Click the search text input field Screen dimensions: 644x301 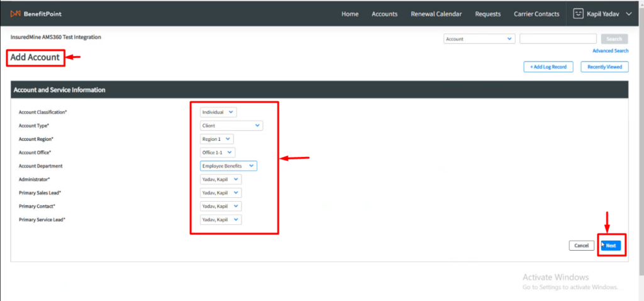click(558, 39)
